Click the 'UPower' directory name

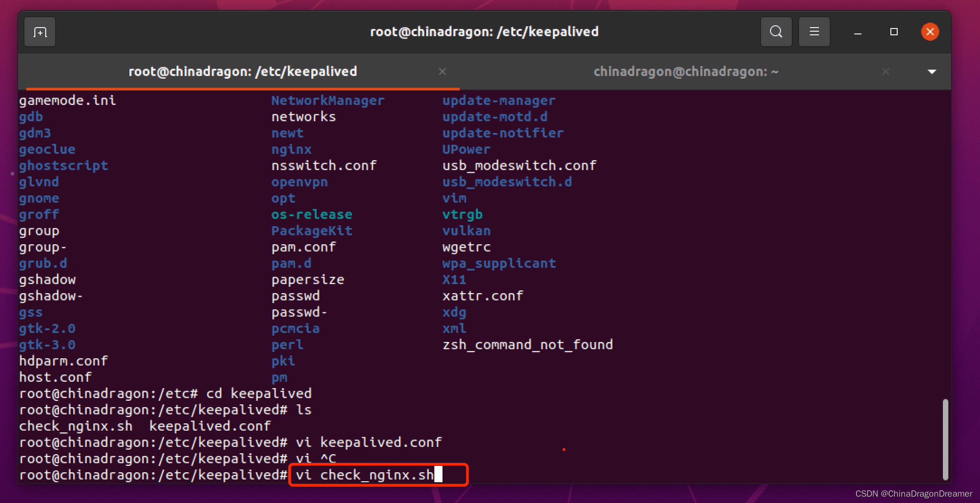pyautogui.click(x=466, y=149)
